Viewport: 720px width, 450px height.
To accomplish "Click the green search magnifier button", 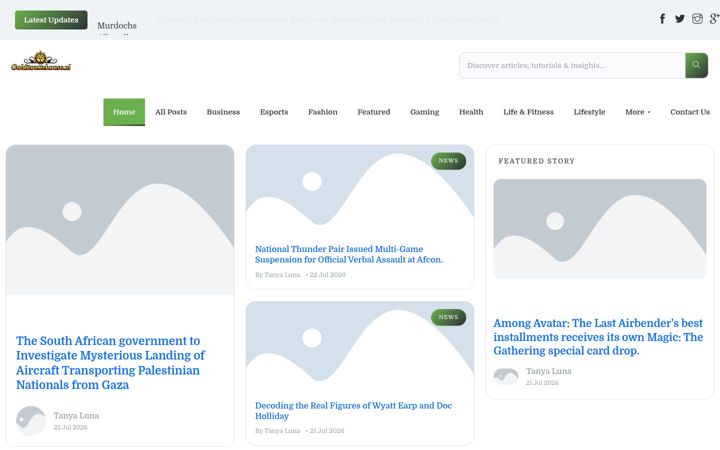I will click(696, 65).
